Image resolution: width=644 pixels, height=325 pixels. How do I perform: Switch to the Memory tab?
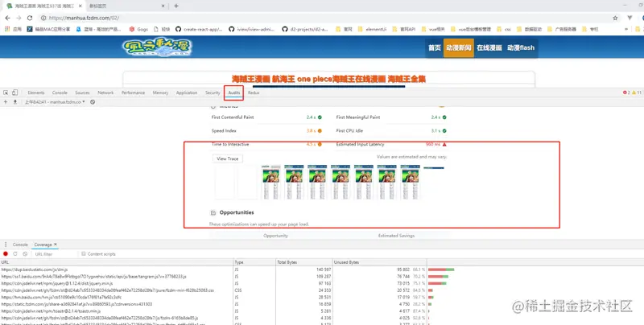point(160,93)
